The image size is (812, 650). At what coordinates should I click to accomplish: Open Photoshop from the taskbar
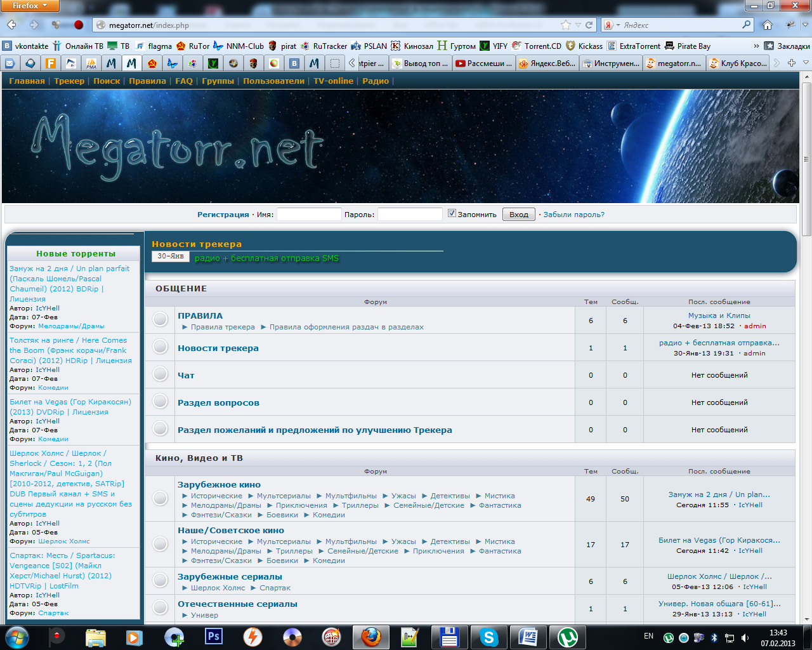(x=214, y=636)
